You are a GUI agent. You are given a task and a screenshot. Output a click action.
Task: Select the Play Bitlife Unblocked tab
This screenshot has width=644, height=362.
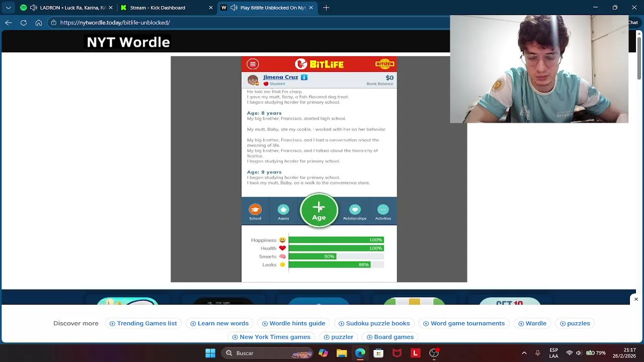tap(267, 8)
